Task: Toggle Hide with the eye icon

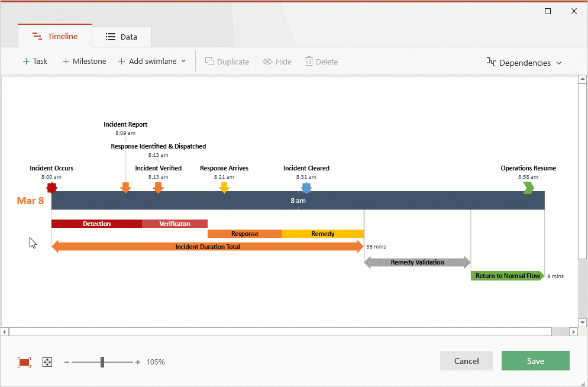Action: [277, 62]
